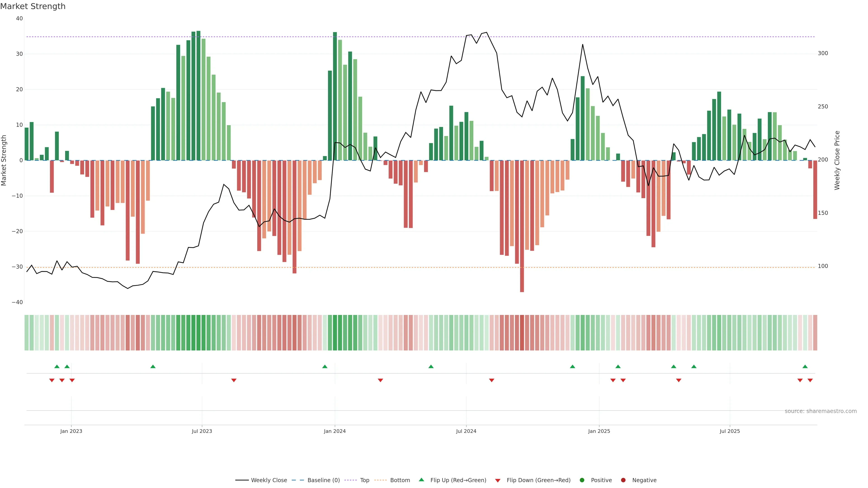This screenshot has width=868, height=488.
Task: Click the Flip Down red triangle legend icon
Action: [498, 481]
